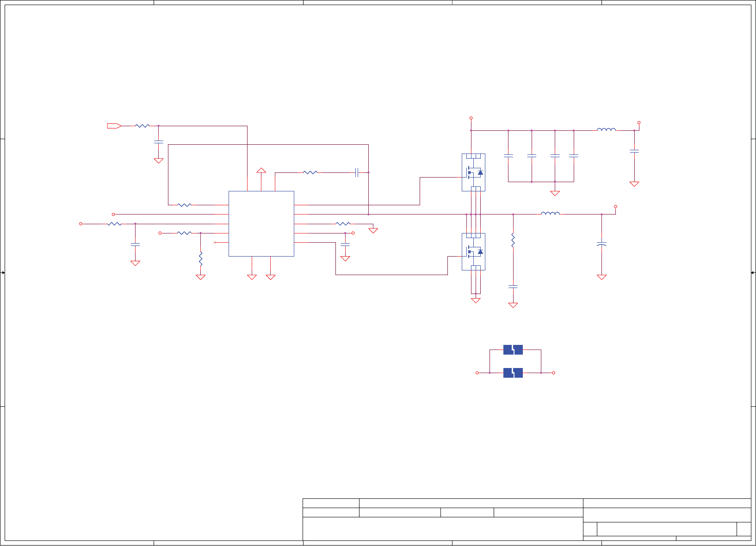Click the terminal circle after the top-rail inductor
Screen dimensions: 756x546
(x=639, y=123)
